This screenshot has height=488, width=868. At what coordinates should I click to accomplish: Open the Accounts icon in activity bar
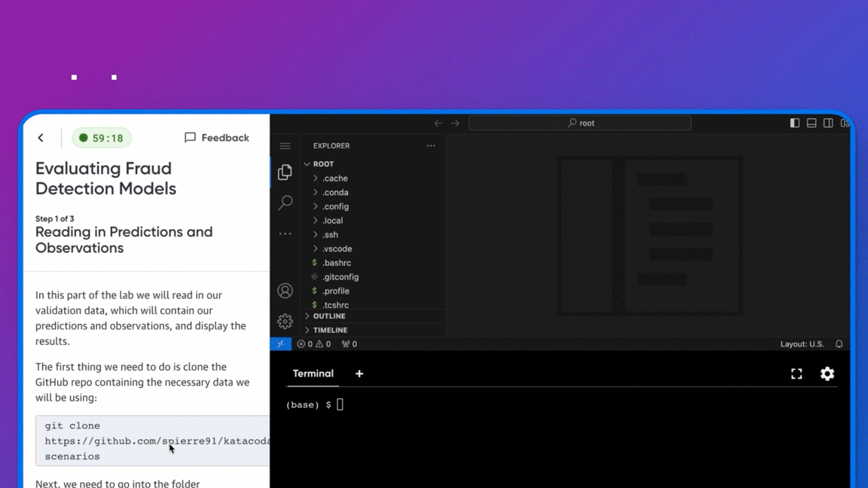(285, 291)
